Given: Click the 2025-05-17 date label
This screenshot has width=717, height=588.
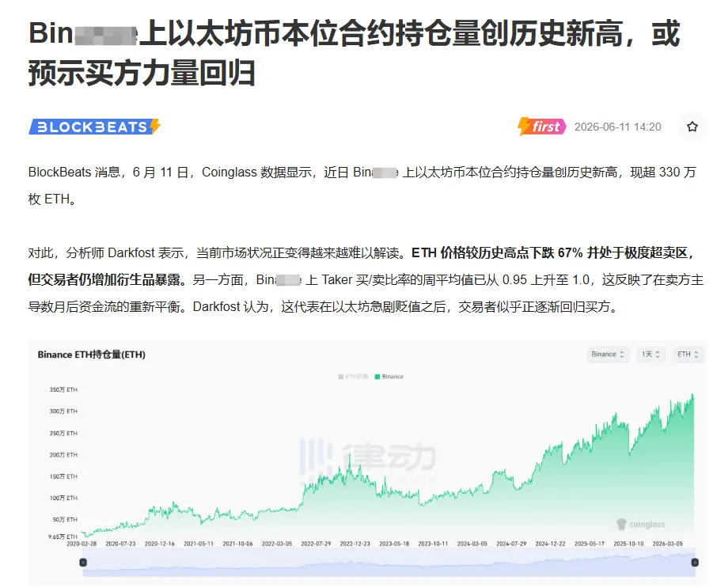Looking at the screenshot, I should click(x=590, y=544).
